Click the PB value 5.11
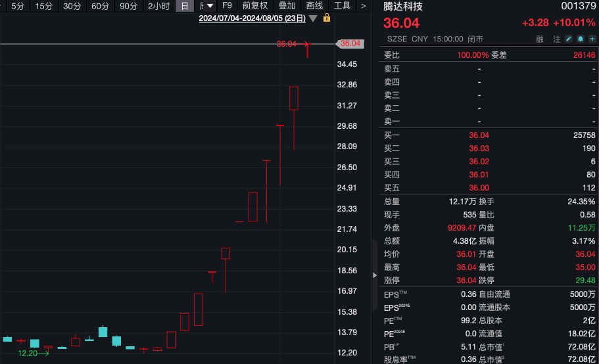This screenshot has height=364, width=599. [468, 347]
